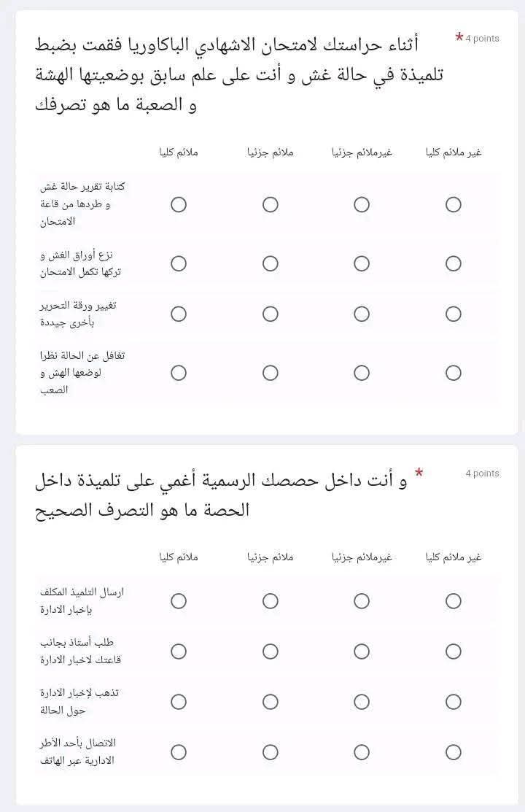Select 'ملائم كليا' for 'ارسال التلميذ المكلف'
525x812 pixels.
[179, 600]
